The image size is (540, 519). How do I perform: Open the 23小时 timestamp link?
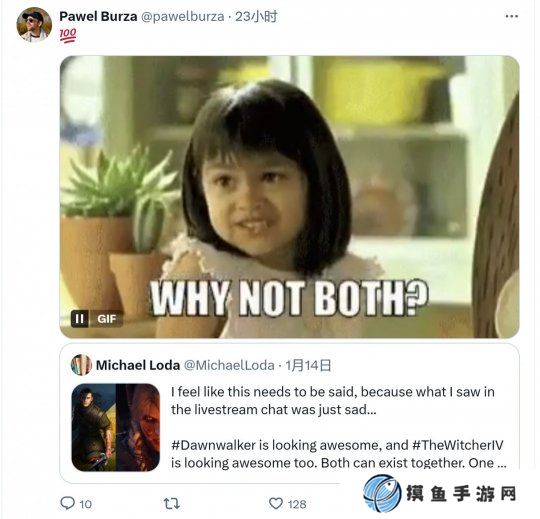pyautogui.click(x=256, y=16)
